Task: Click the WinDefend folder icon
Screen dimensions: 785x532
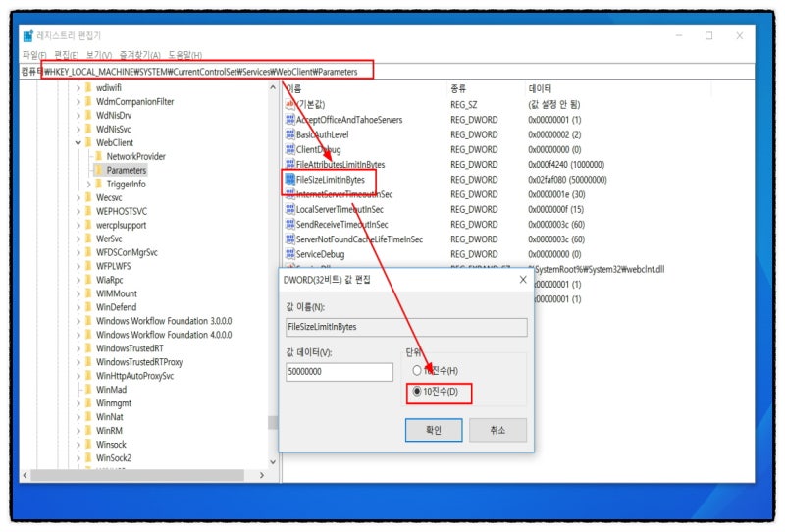Action: point(88,307)
